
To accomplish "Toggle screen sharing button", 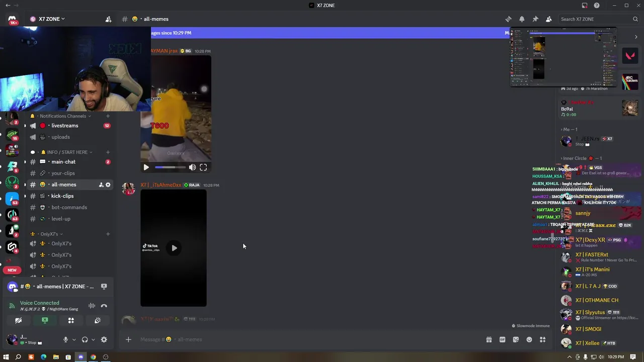I will coord(45,320).
